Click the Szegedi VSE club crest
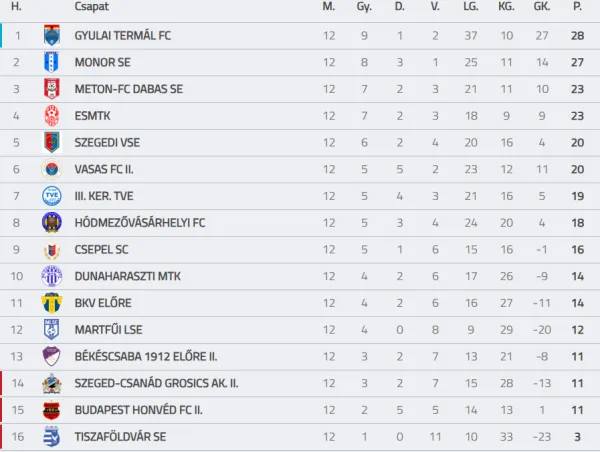The height and width of the screenshot is (452, 600). point(52,142)
